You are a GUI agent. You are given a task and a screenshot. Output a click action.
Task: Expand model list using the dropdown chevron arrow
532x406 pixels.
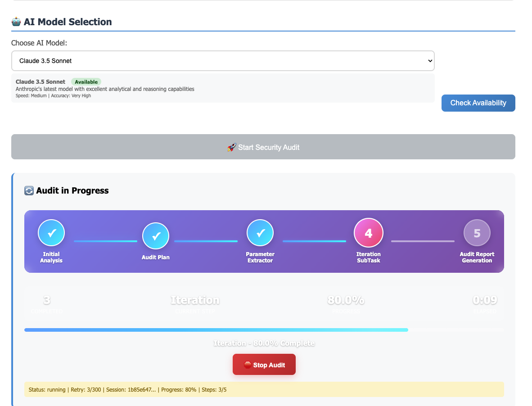point(429,61)
